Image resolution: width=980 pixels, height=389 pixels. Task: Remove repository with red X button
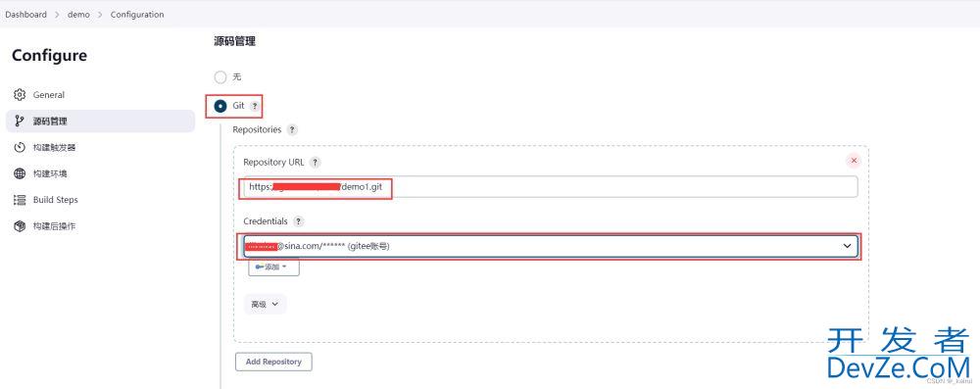tap(854, 161)
